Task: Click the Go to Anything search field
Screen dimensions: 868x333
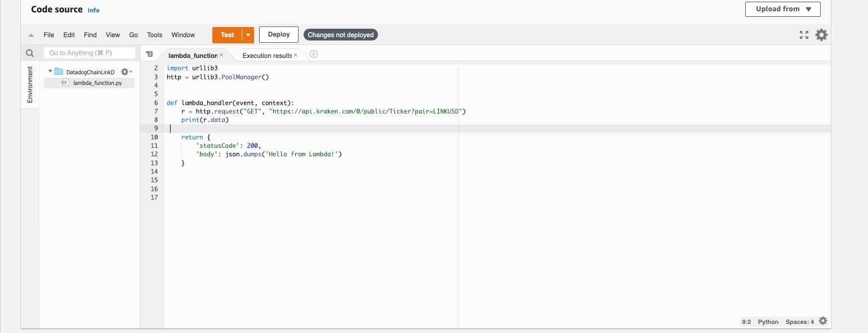Action: point(90,53)
